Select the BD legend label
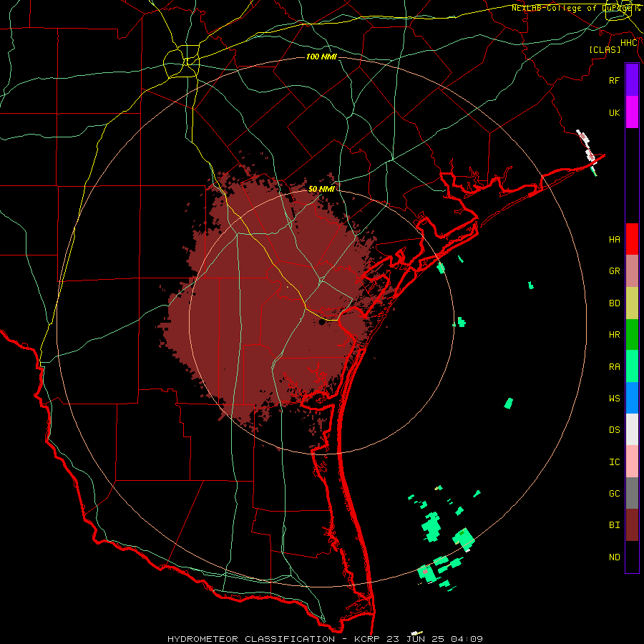This screenshot has width=644, height=644. 614,303
